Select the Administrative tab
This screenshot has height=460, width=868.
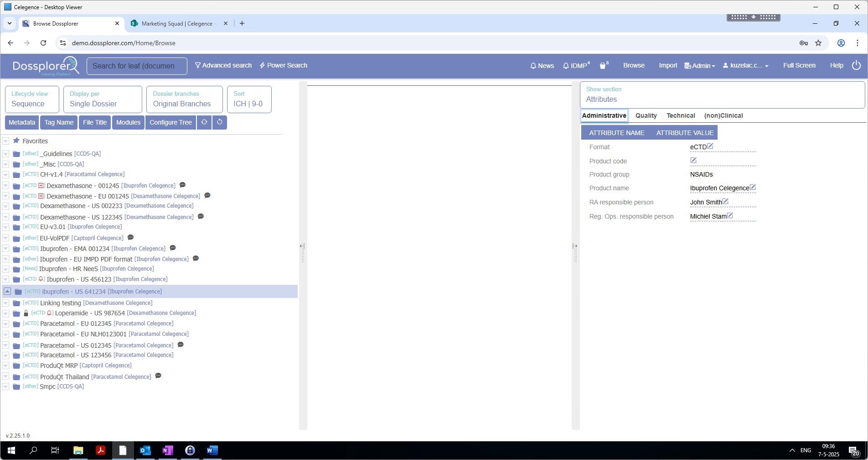click(604, 115)
